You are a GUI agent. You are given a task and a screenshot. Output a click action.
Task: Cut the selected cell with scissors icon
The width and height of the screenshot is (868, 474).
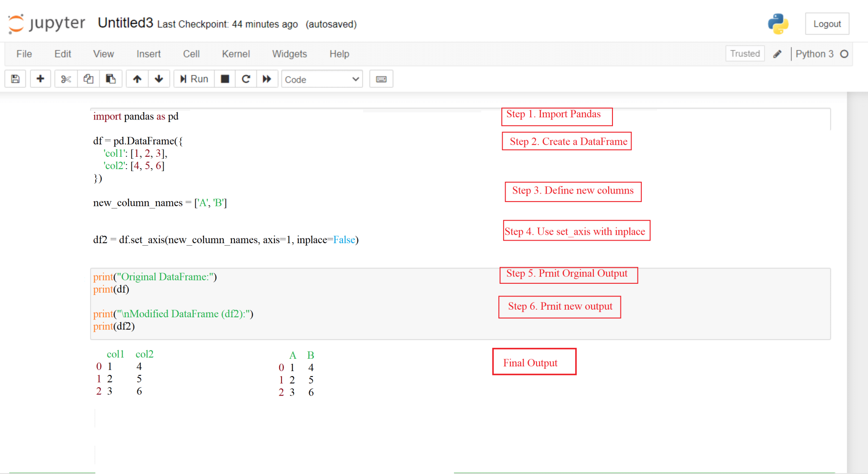(65, 79)
